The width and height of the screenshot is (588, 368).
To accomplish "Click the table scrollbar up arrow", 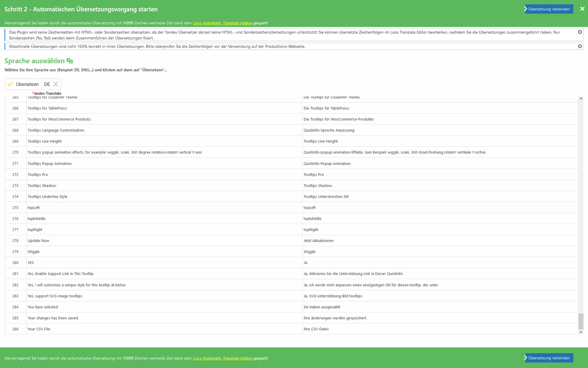I will 581,98.
